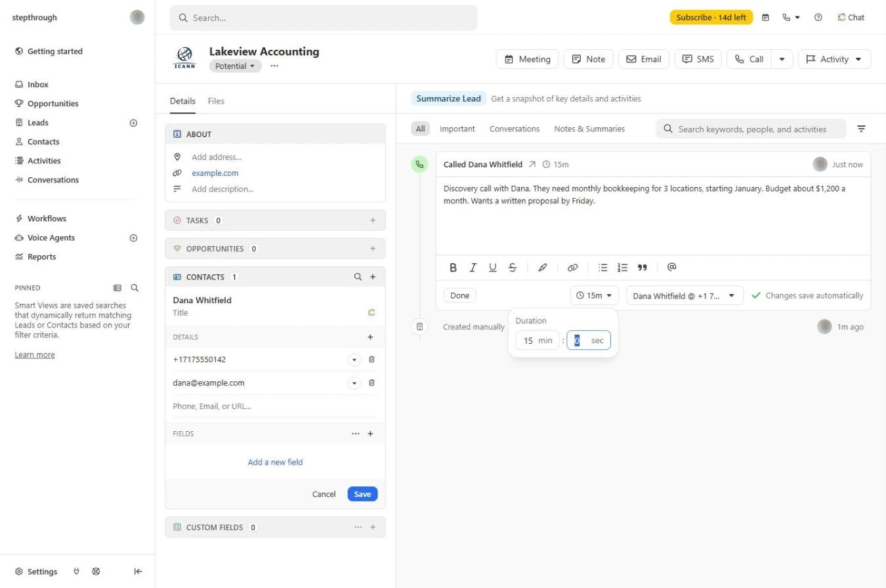Insert an @ mention

(x=671, y=267)
